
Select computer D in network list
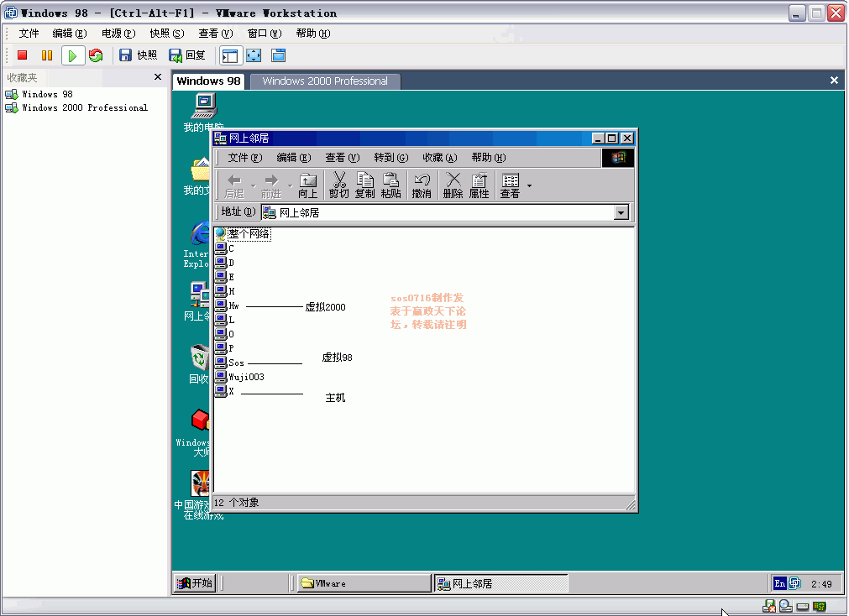coord(225,263)
